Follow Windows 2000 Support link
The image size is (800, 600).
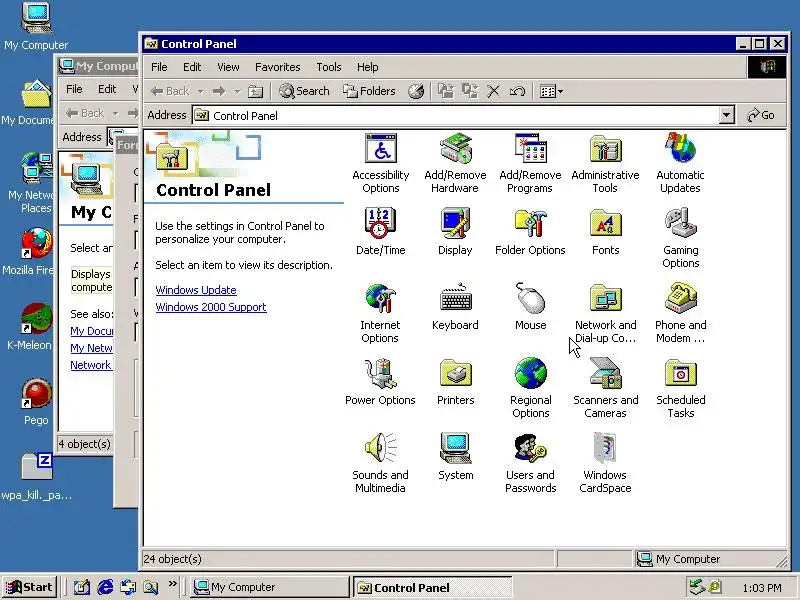click(x=211, y=307)
